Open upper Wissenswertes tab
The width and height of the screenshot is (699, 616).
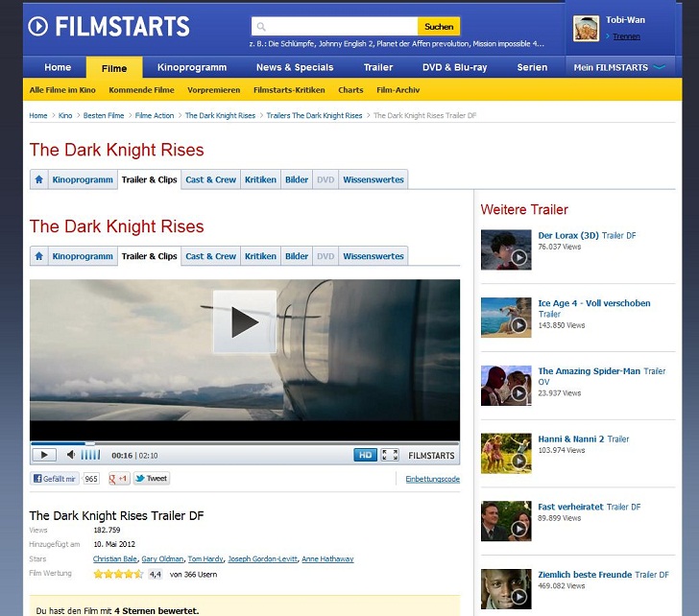pyautogui.click(x=374, y=179)
